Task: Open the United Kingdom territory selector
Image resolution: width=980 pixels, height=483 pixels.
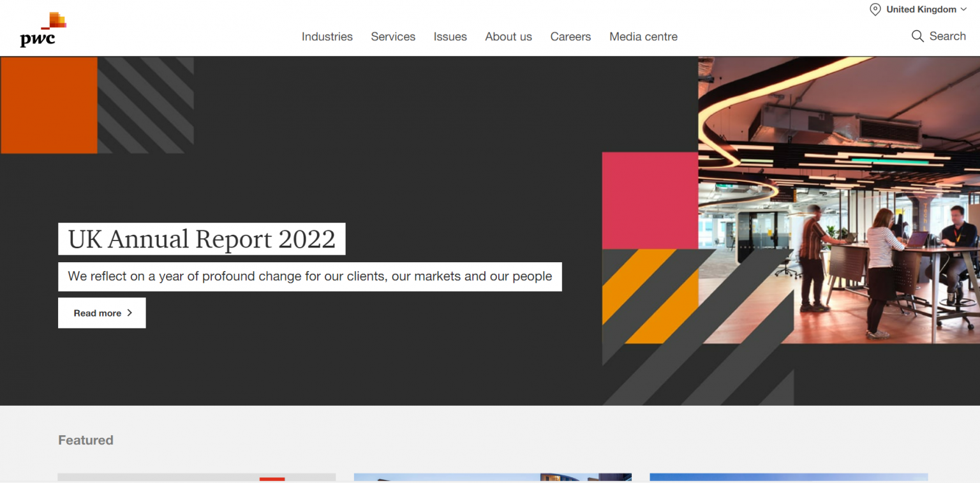Action: (921, 10)
